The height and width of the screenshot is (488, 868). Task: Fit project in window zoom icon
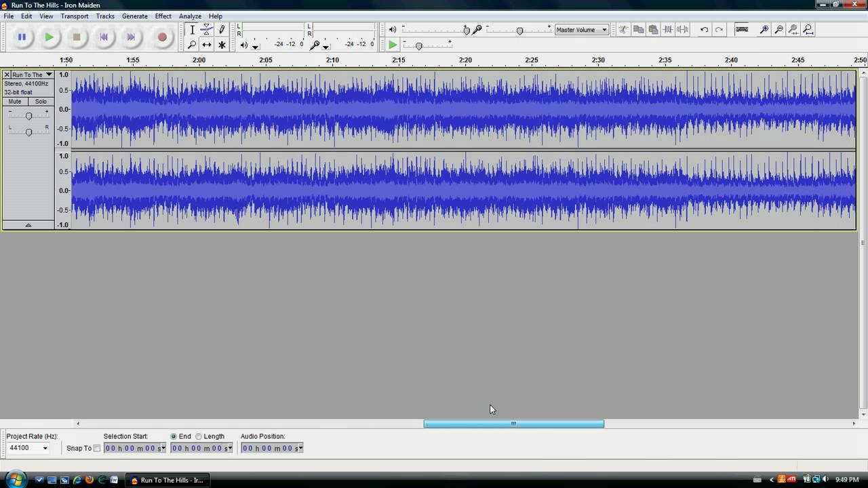click(808, 29)
